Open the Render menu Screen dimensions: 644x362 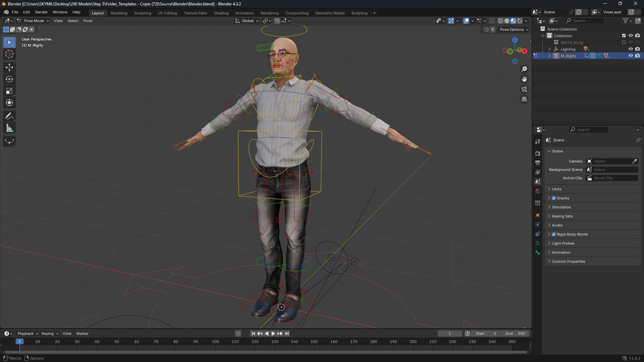tap(41, 12)
